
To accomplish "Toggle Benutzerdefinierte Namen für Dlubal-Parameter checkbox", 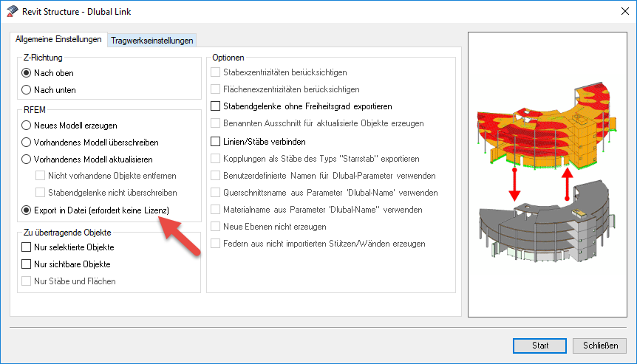I will [215, 175].
